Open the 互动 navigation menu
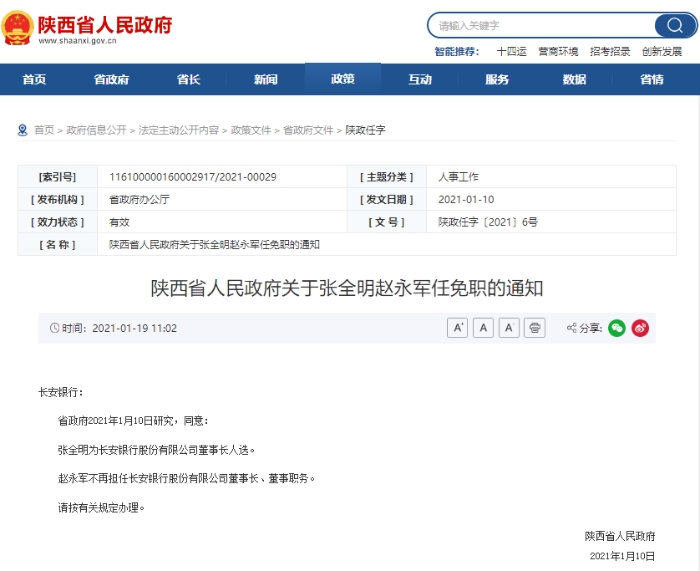Image resolution: width=700 pixels, height=571 pixels. [420, 79]
